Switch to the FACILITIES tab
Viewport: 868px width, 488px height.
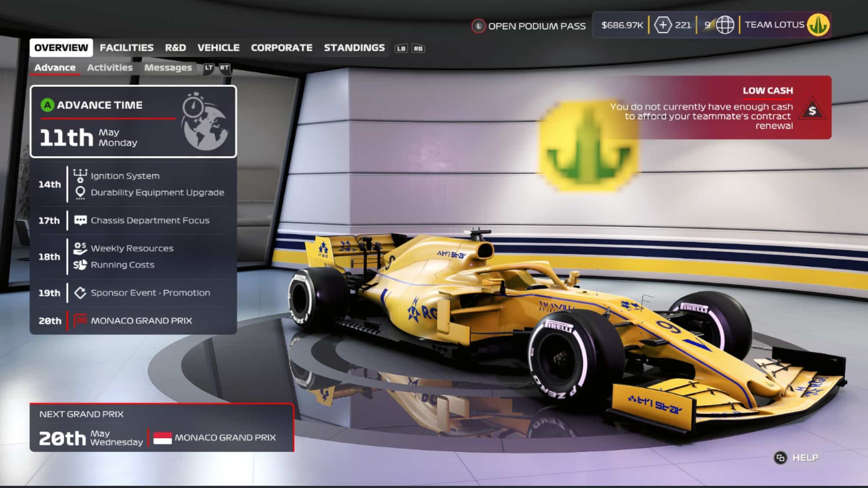pyautogui.click(x=127, y=48)
